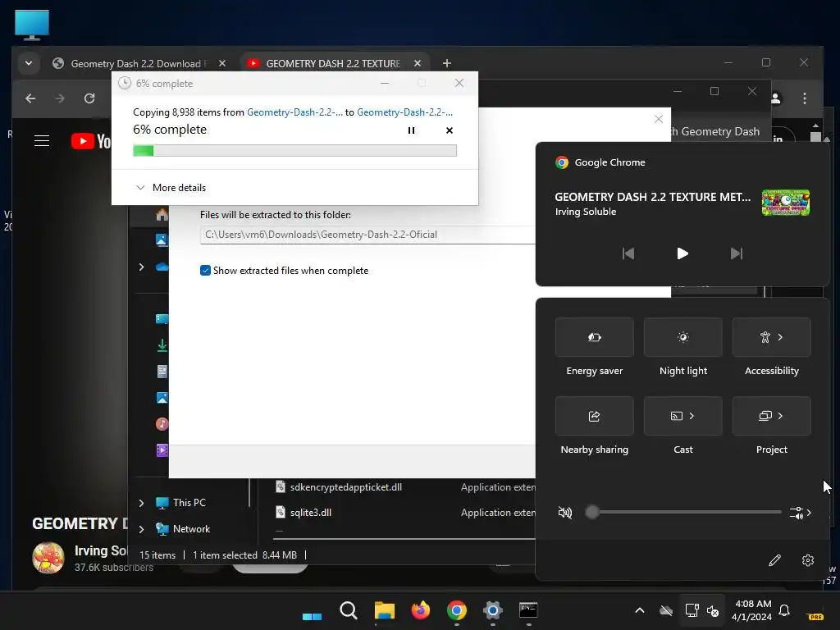
Task: Click the extraction folder path field
Action: click(367, 235)
